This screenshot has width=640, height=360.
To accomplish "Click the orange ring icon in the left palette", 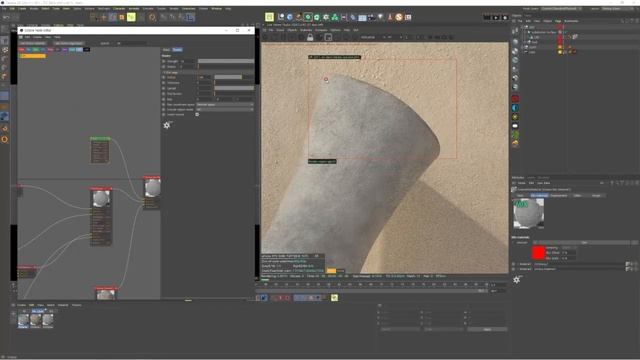I will point(4,139).
